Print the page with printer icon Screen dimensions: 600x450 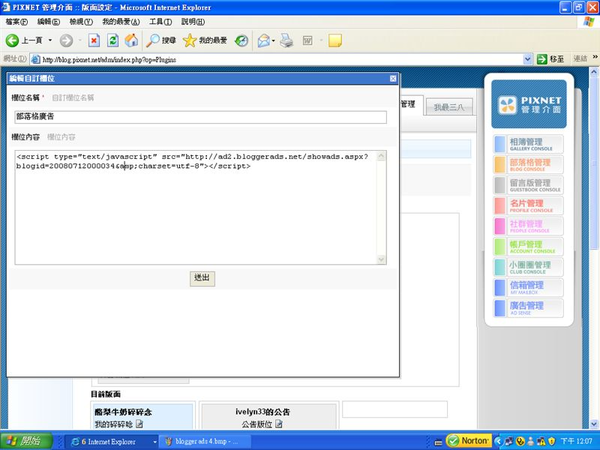tap(286, 40)
